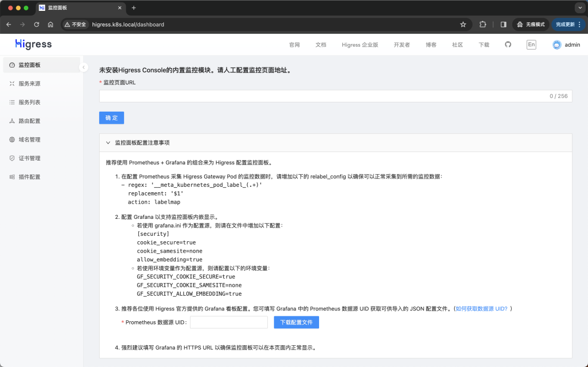Click the 服务列表 list icon
This screenshot has height=367, width=588.
(x=12, y=102)
